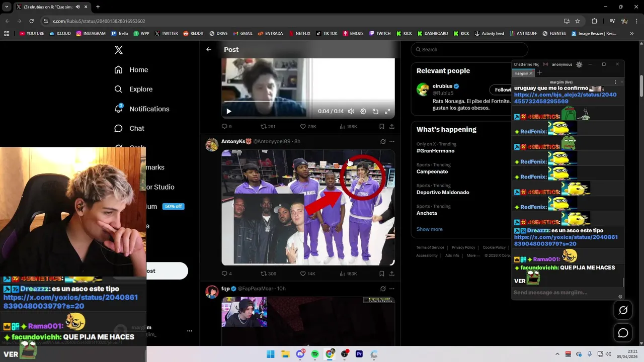Image resolution: width=644 pixels, height=362 pixels.
Task: Expand the video to fullscreen
Action: click(x=387, y=111)
